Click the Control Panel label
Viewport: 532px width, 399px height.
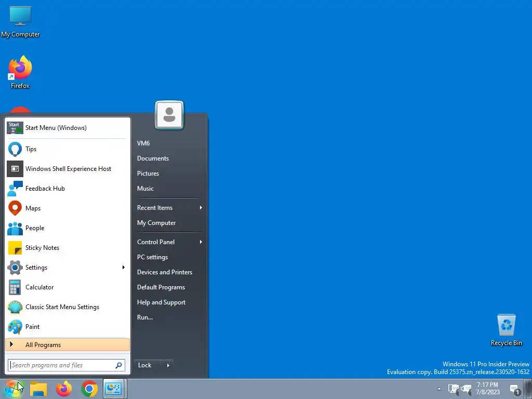point(156,242)
